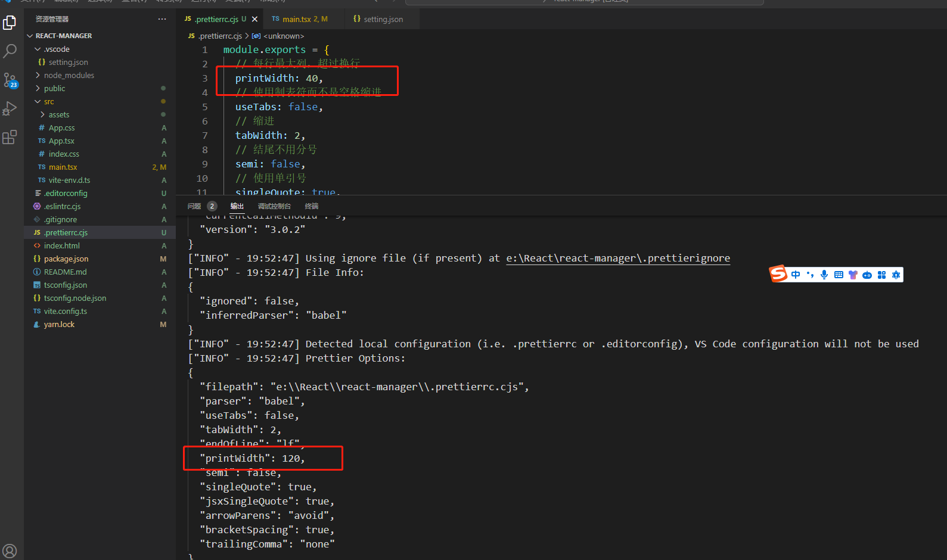This screenshot has width=947, height=560.
Task: Open the Extensions view icon
Action: point(10,137)
